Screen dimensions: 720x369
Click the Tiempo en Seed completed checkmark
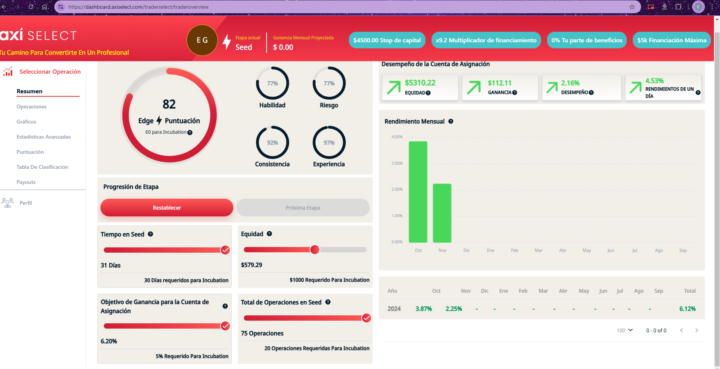225,250
